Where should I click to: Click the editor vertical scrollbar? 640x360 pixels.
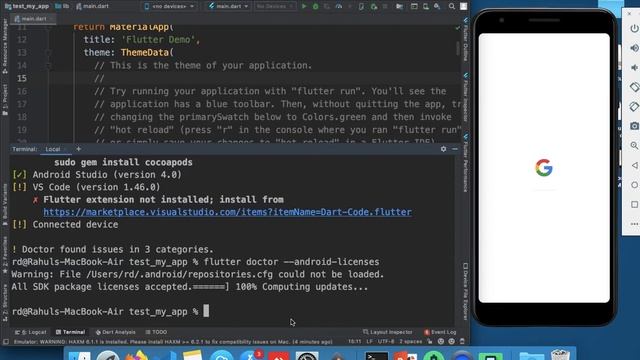[458, 49]
